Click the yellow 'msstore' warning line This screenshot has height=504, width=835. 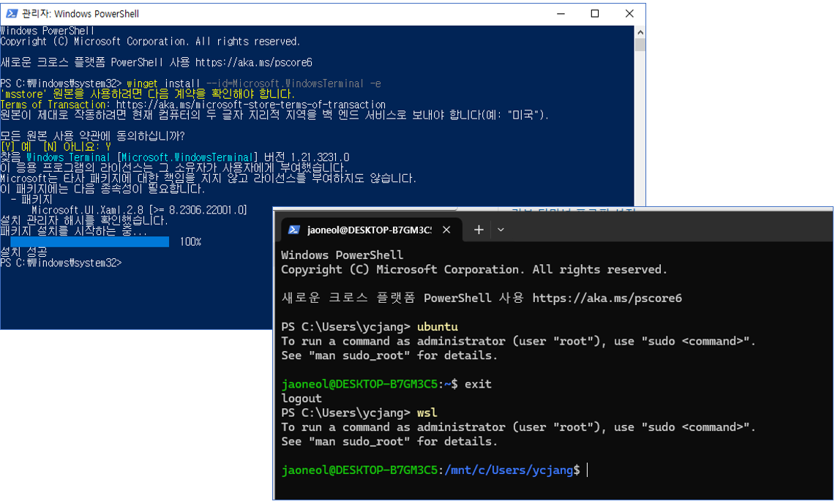147,94
